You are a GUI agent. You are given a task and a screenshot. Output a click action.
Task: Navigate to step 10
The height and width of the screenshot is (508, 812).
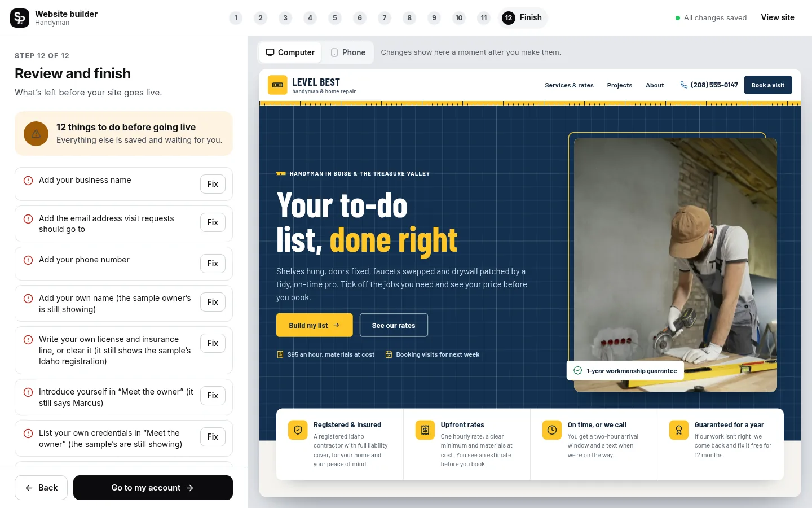click(459, 18)
